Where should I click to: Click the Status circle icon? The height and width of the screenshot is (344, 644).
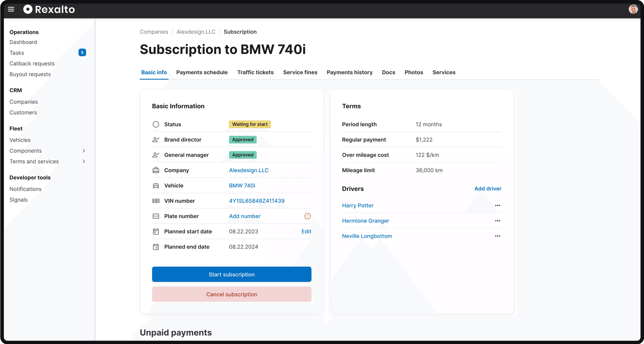point(156,124)
